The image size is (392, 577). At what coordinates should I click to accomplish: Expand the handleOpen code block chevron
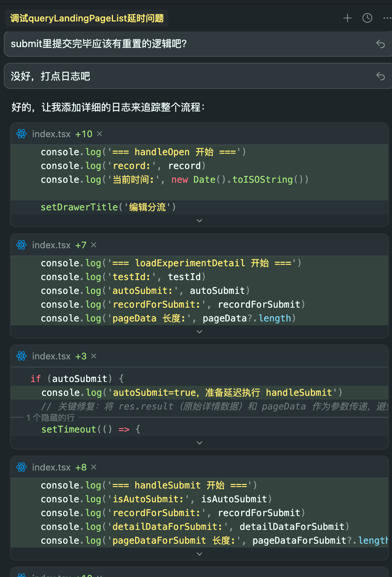[199, 220]
